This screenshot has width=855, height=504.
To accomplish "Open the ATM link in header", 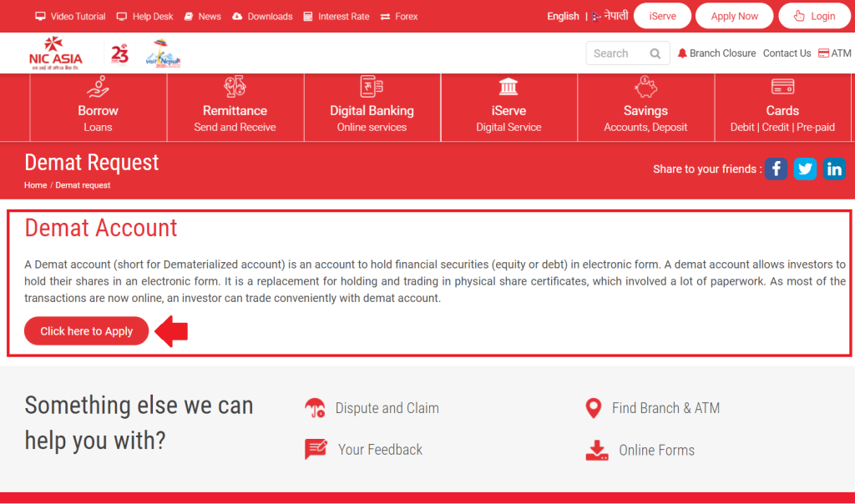I will click(x=835, y=53).
